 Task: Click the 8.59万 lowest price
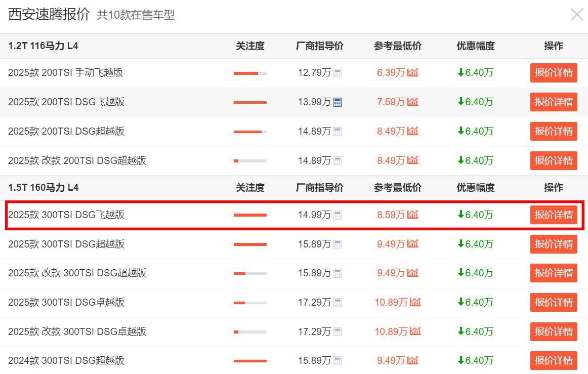(x=391, y=215)
